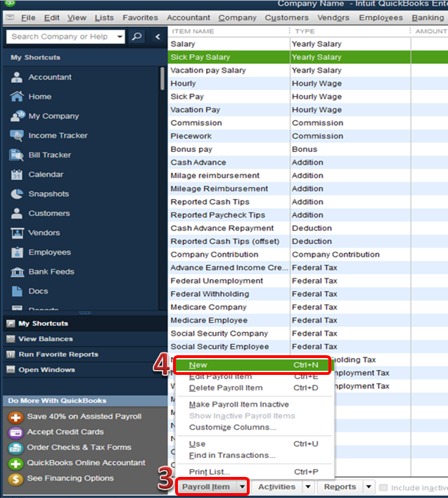Click the Save 40% Assisted Payroll icon
448x498 pixels.
(x=15, y=417)
